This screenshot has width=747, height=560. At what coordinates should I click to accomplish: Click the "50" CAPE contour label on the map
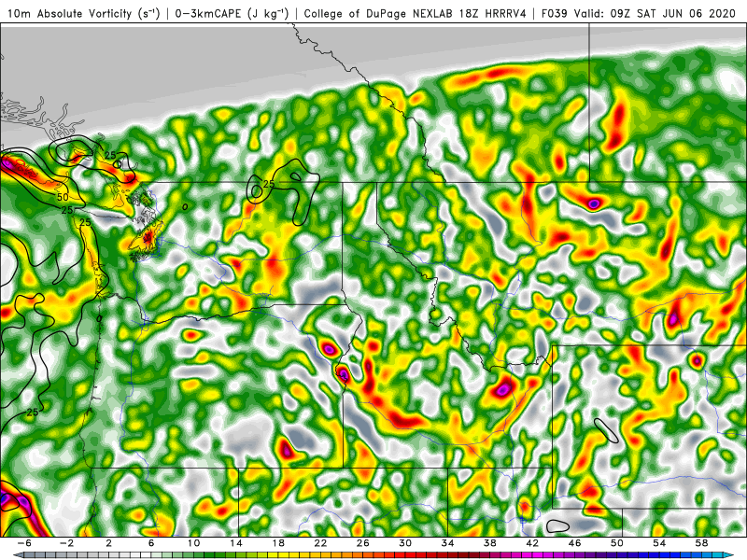(x=63, y=197)
